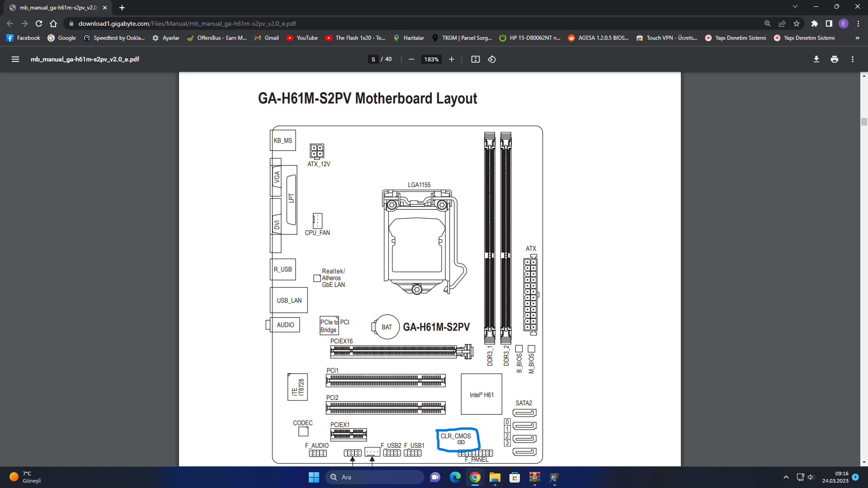Image resolution: width=868 pixels, height=488 pixels.
Task: Go back to the previous page
Action: 10,23
